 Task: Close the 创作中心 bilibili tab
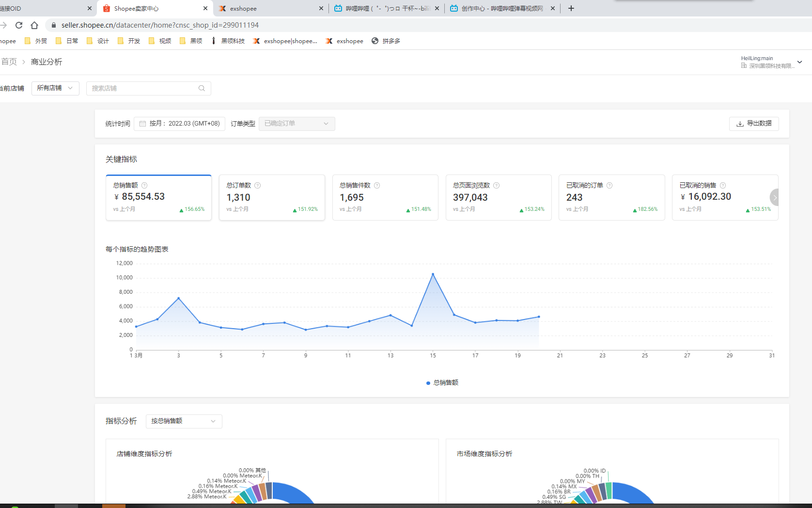(x=553, y=8)
